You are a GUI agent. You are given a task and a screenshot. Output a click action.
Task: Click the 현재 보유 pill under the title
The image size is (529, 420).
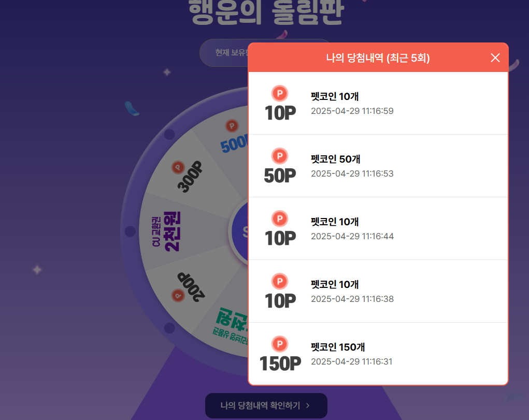(x=223, y=53)
